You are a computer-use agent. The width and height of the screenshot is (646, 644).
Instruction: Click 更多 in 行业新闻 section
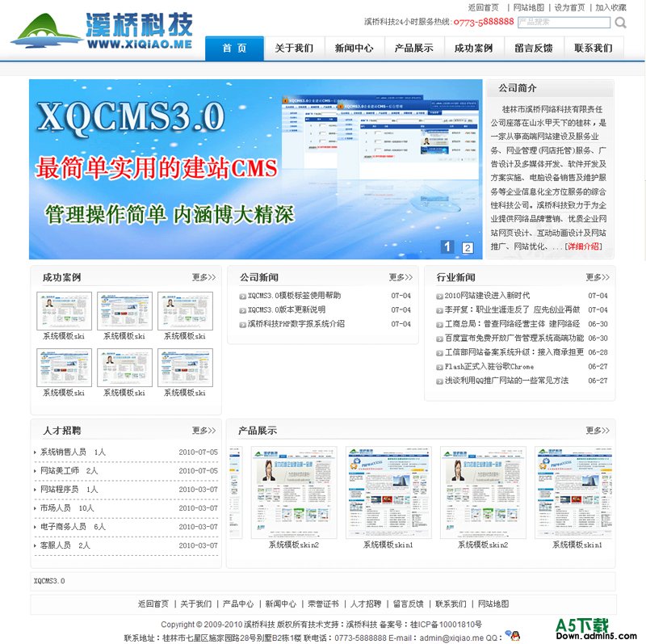pyautogui.click(x=598, y=277)
